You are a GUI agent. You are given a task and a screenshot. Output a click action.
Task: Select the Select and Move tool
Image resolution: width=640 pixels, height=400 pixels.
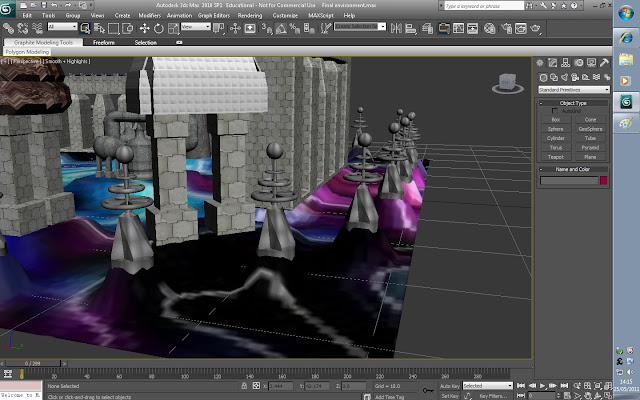pos(144,28)
